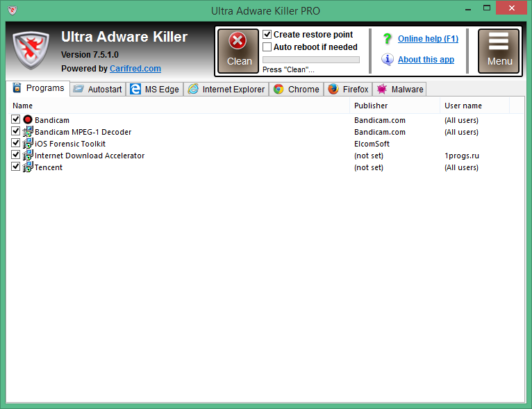Viewport: 532px width, 409px height.
Task: Switch to the Autostart tab
Action: (97, 90)
